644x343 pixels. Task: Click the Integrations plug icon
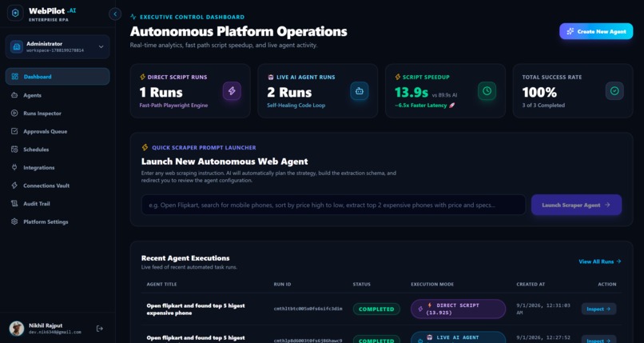pos(15,167)
